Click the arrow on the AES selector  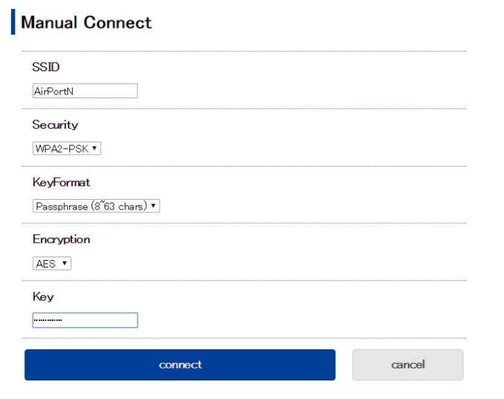tap(64, 263)
